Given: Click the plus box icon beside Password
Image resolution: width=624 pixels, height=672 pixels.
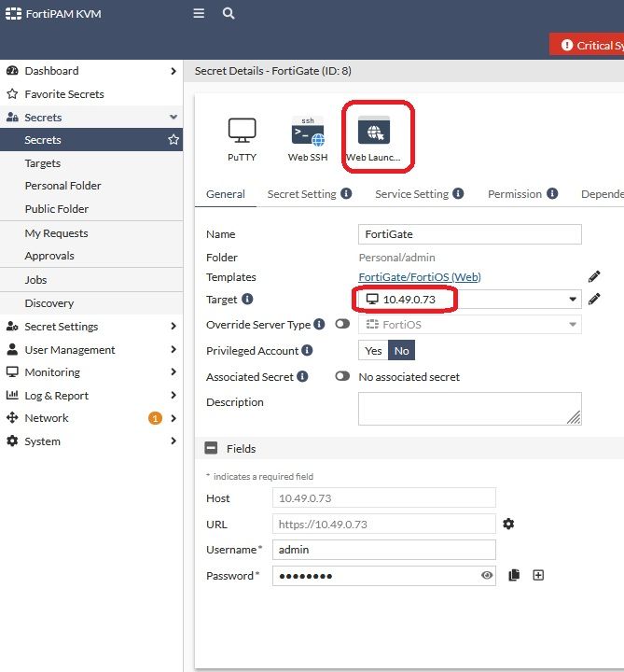Looking at the screenshot, I should (x=538, y=575).
